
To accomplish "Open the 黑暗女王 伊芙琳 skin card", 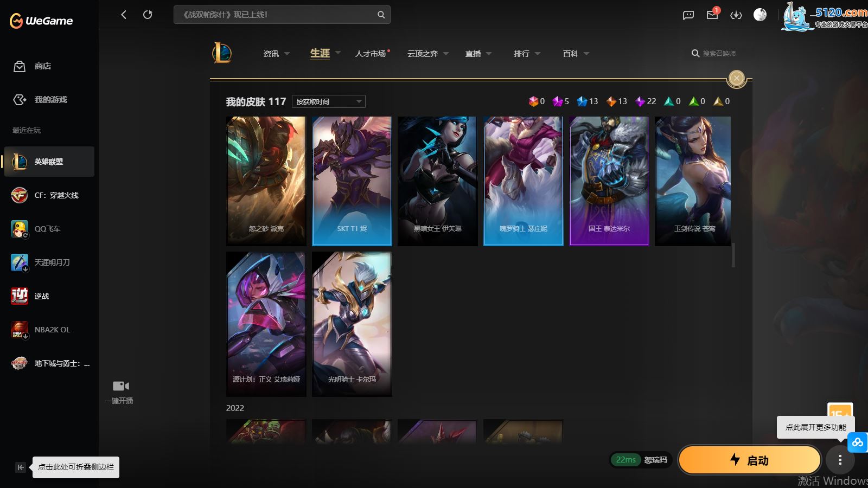I will pos(438,181).
